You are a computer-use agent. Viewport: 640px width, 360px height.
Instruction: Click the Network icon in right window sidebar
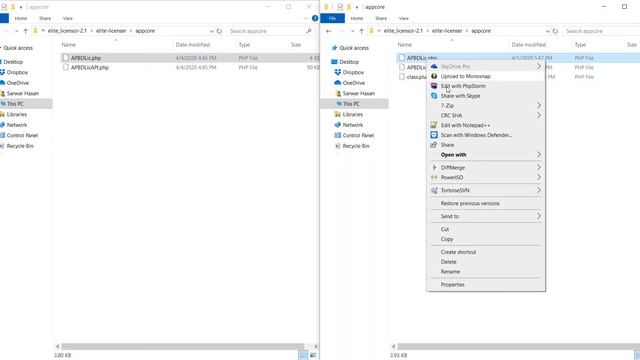pos(338,125)
